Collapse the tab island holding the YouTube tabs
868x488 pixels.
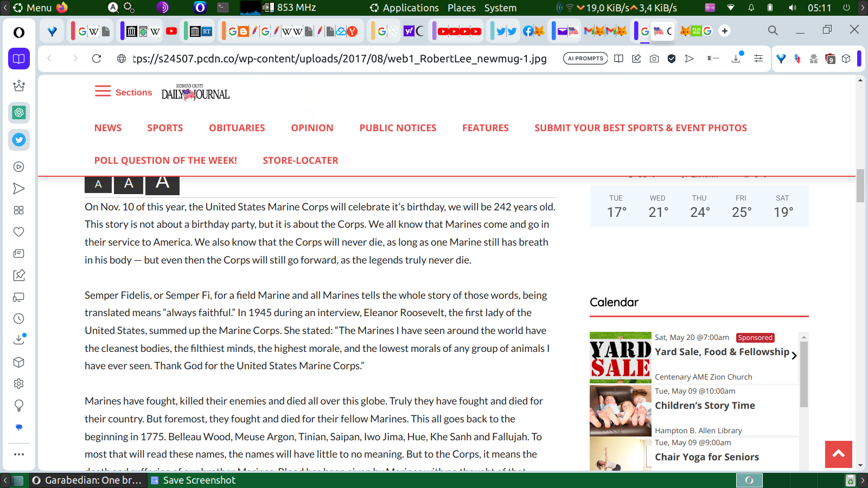coord(434,31)
